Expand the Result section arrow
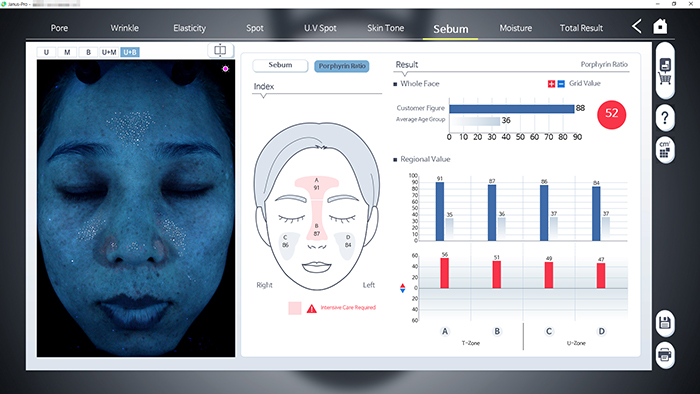The width and height of the screenshot is (700, 394). click(404, 74)
